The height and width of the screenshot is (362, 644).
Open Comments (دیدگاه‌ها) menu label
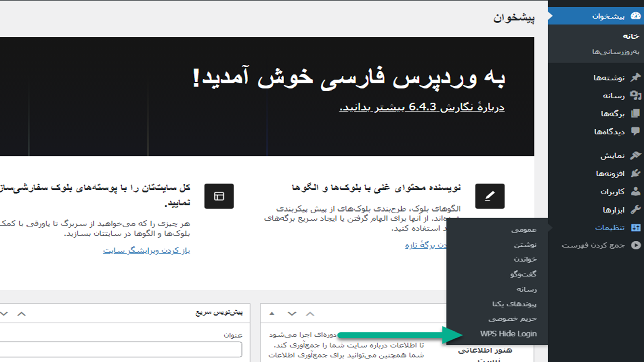click(609, 131)
